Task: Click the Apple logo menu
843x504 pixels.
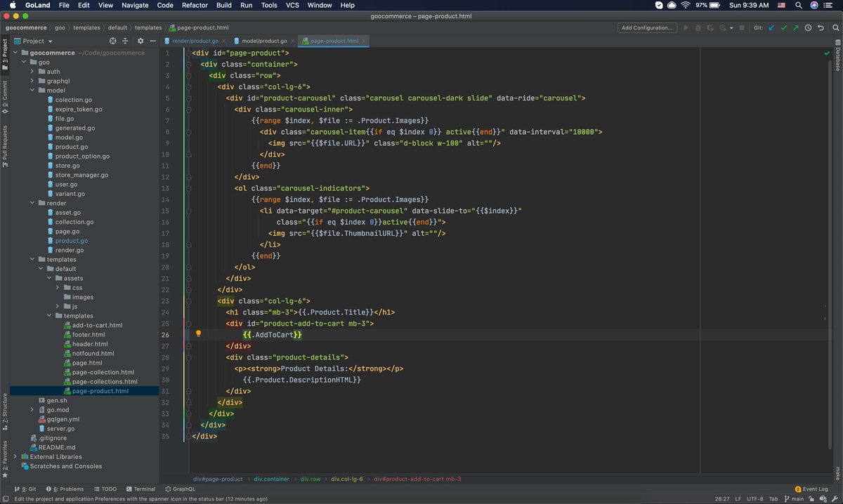Action: tap(12, 5)
